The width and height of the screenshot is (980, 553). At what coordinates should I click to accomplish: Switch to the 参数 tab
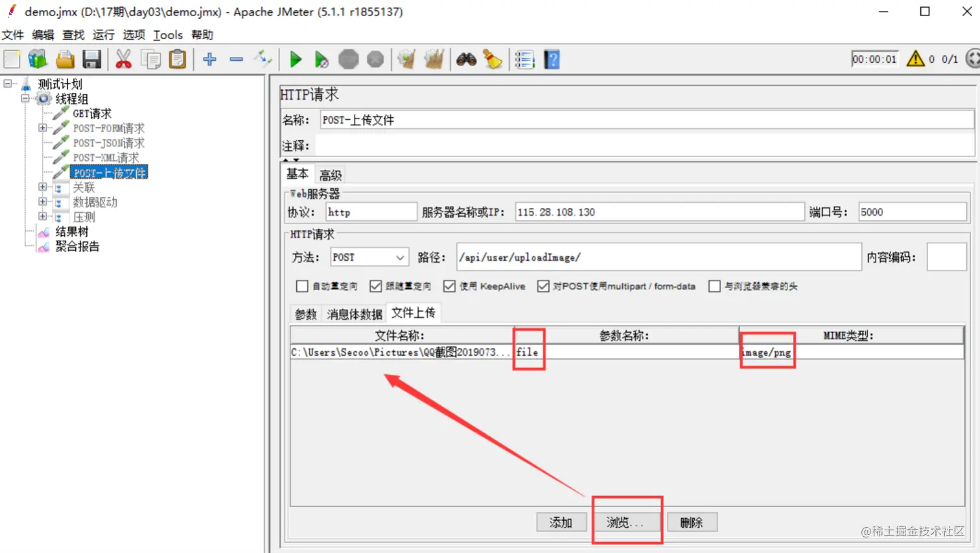tap(306, 314)
